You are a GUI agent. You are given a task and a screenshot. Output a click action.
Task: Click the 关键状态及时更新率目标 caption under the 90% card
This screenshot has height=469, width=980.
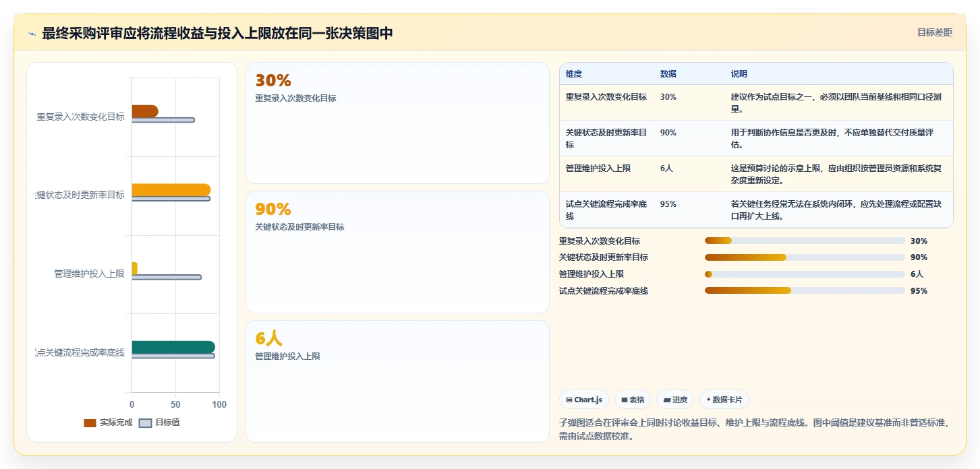coord(299,227)
